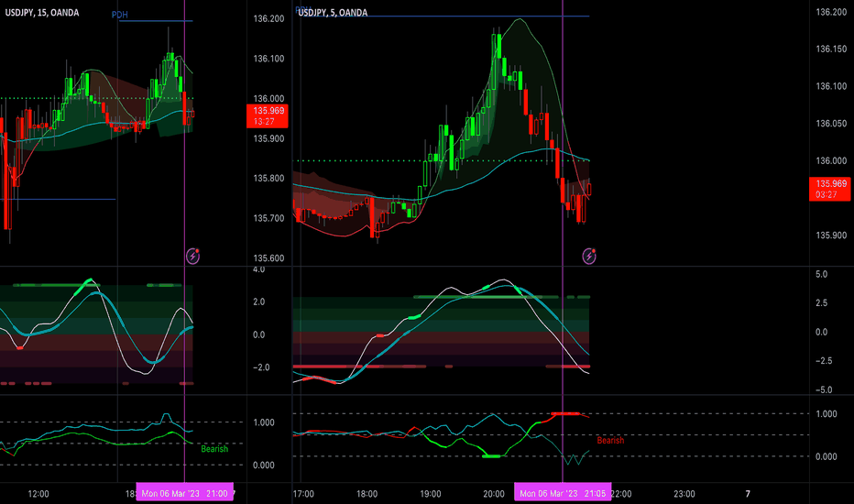The height and width of the screenshot is (504, 854).
Task: Click the 18:00 time axis label
Action: click(367, 494)
